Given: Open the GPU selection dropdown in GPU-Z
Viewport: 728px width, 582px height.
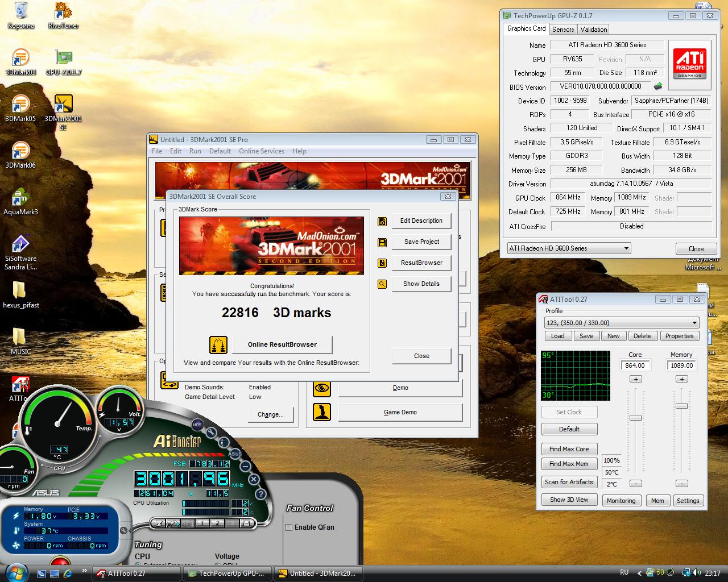Looking at the screenshot, I should [x=569, y=248].
